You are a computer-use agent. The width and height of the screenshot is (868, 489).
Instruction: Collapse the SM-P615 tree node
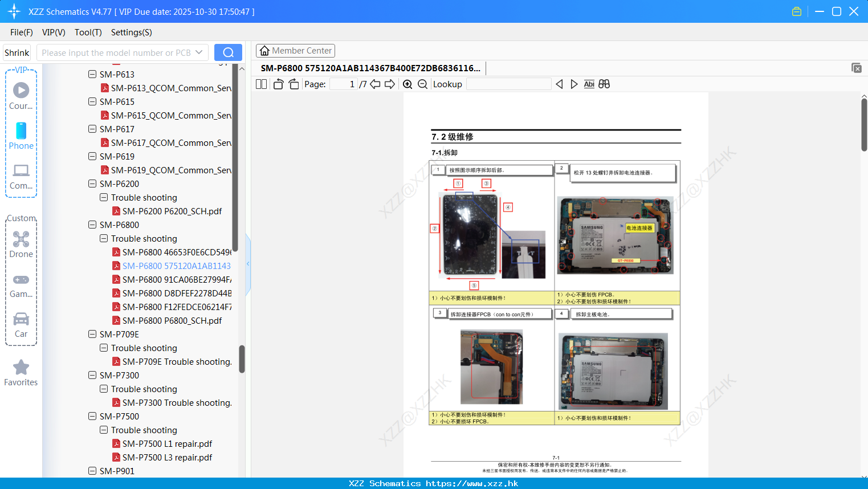click(x=92, y=101)
